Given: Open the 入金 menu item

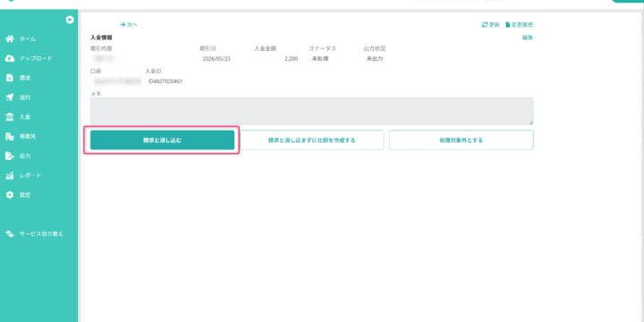Looking at the screenshot, I should [25, 117].
